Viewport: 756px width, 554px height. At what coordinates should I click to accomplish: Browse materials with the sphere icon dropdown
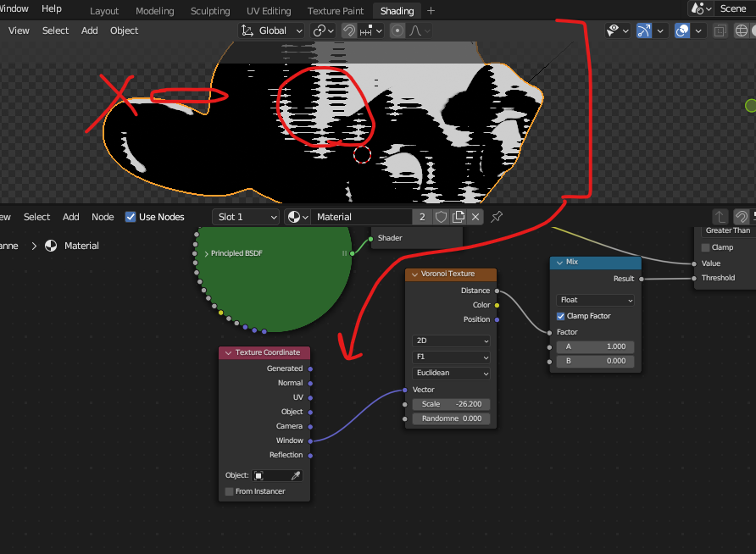pos(297,217)
